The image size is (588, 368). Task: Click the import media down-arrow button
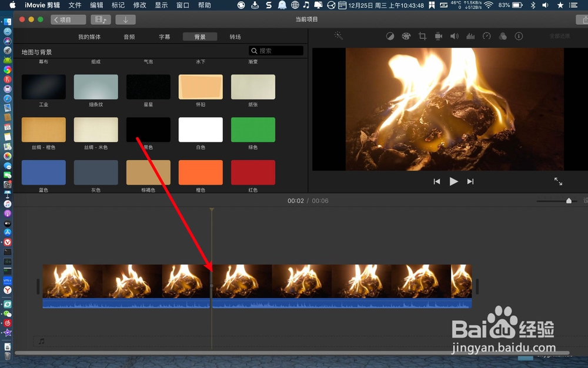pyautogui.click(x=125, y=19)
